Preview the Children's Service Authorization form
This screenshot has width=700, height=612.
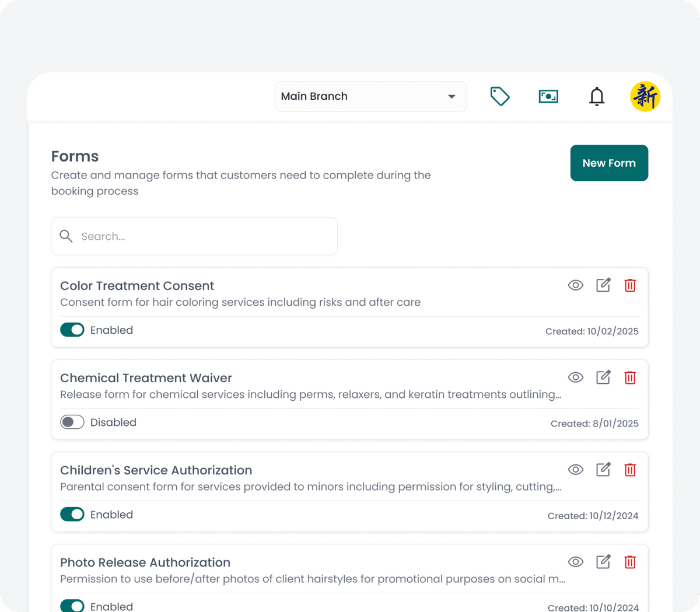575,470
